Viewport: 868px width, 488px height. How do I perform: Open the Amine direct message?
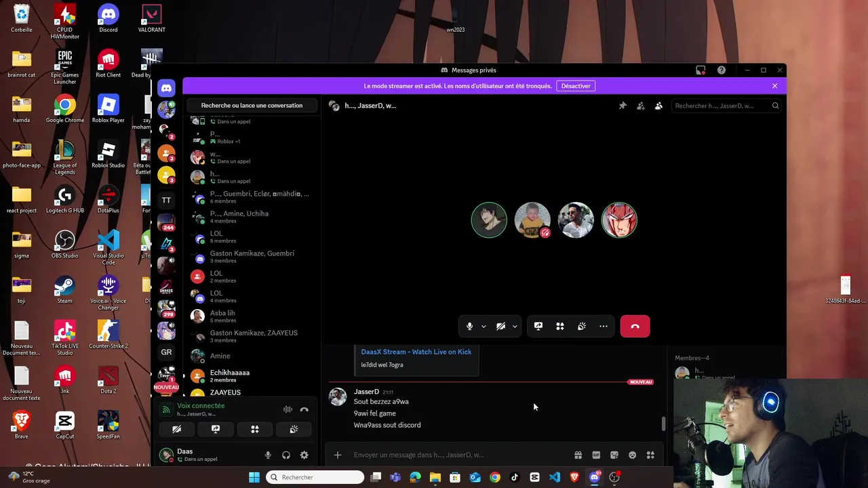pyautogui.click(x=252, y=356)
